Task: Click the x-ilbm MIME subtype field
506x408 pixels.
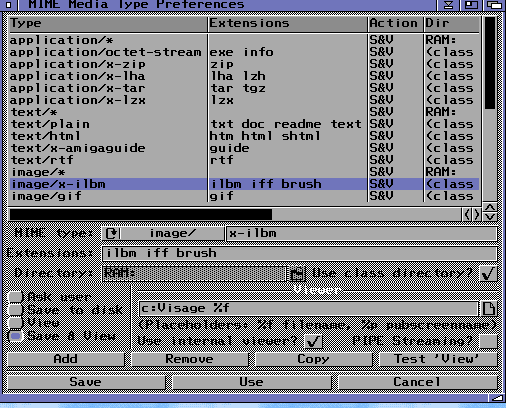Action: click(361, 233)
